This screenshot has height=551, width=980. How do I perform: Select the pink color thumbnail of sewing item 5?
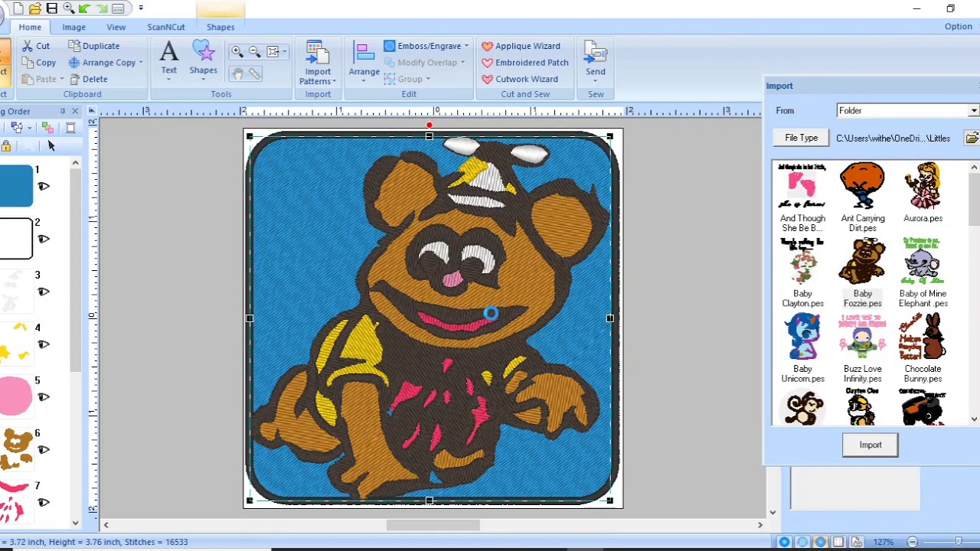[16, 397]
